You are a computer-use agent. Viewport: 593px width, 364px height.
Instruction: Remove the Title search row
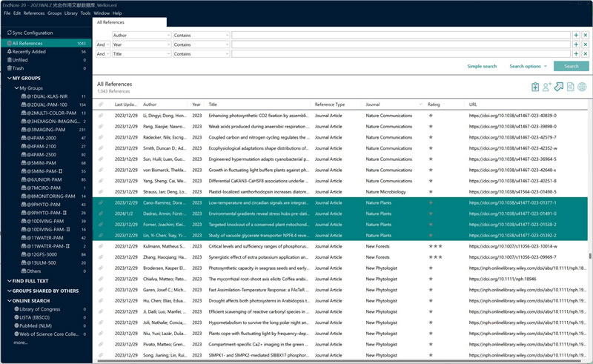pyautogui.click(x=585, y=54)
